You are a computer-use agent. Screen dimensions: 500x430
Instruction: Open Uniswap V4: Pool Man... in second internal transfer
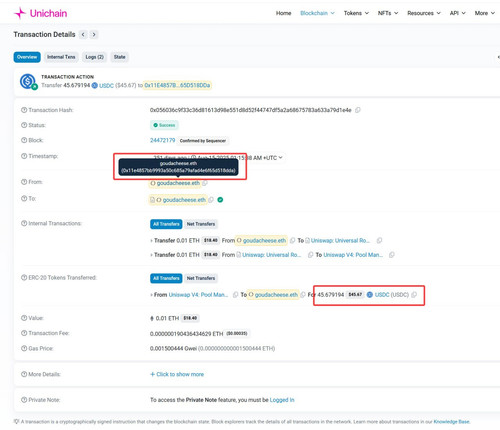tap(353, 255)
